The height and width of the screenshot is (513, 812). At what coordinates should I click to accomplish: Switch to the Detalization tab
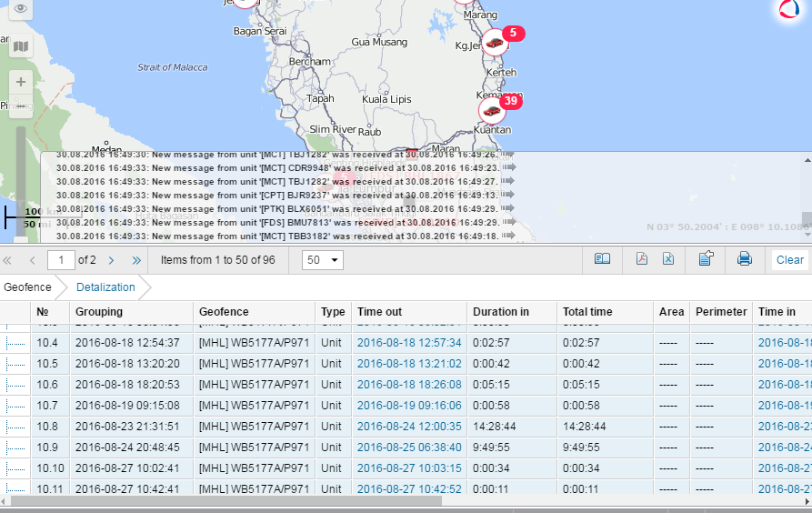[x=105, y=287]
